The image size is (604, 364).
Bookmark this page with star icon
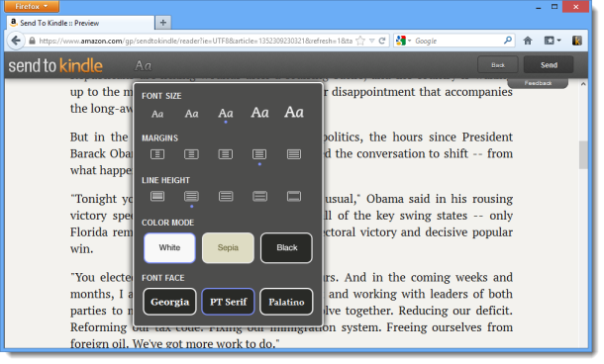[x=360, y=41]
